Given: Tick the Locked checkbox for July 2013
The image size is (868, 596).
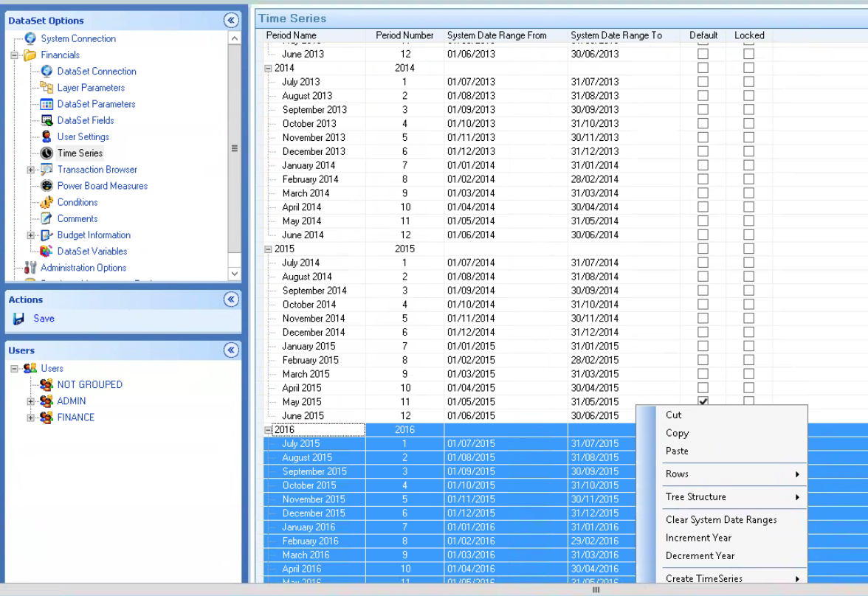Looking at the screenshot, I should (748, 82).
